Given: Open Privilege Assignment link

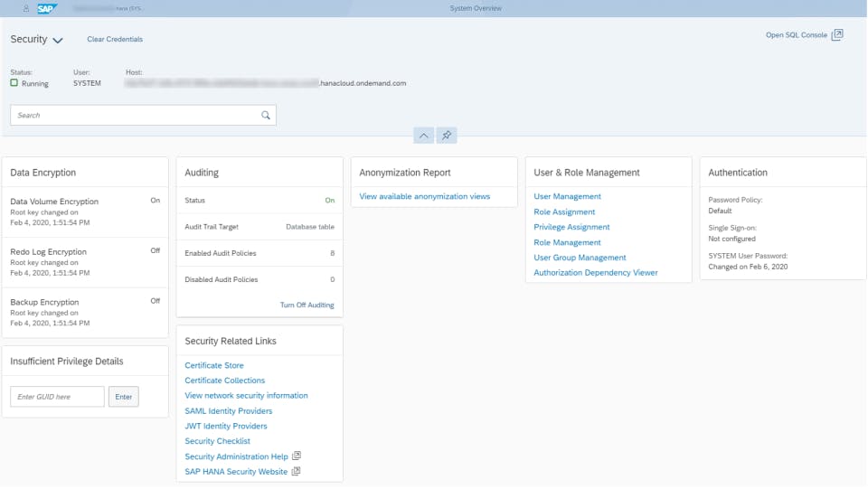Looking at the screenshot, I should tap(571, 227).
